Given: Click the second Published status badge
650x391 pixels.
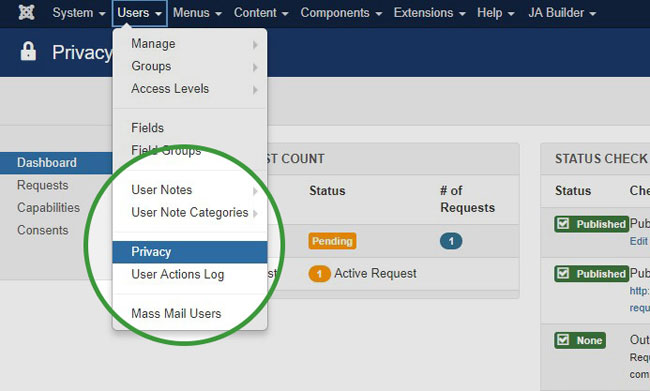Looking at the screenshot, I should 591,274.
